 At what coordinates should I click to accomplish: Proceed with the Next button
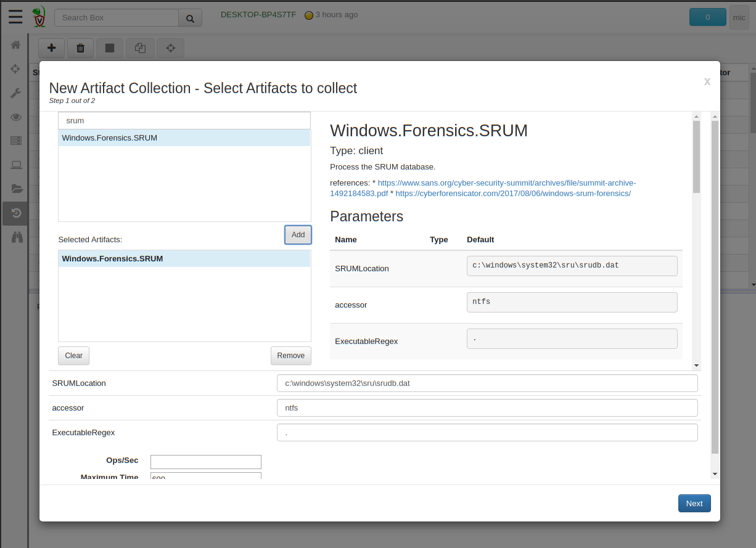(x=694, y=504)
